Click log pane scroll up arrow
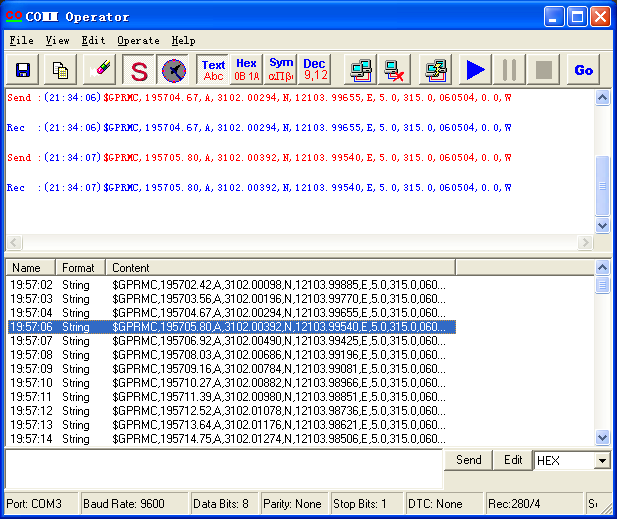 pyautogui.click(x=602, y=97)
